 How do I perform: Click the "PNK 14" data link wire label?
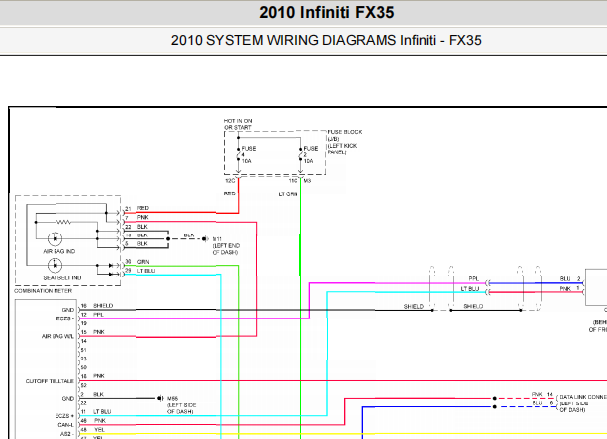tap(542, 394)
